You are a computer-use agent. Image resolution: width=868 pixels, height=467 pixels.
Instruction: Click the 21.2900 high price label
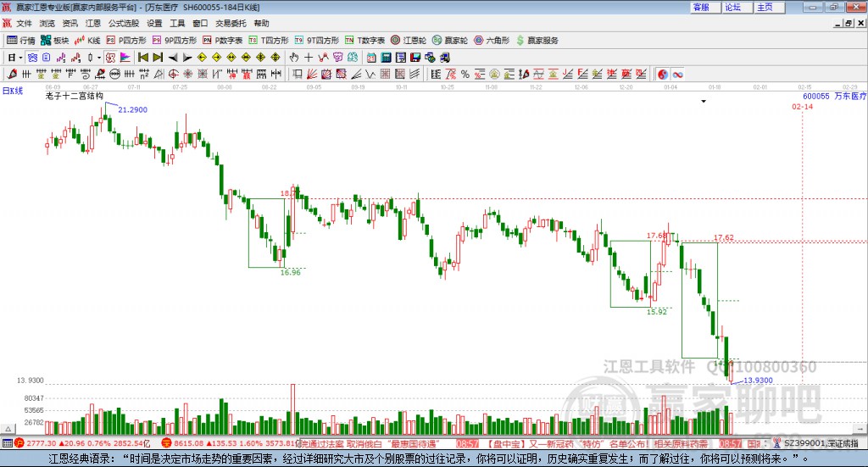(x=133, y=109)
